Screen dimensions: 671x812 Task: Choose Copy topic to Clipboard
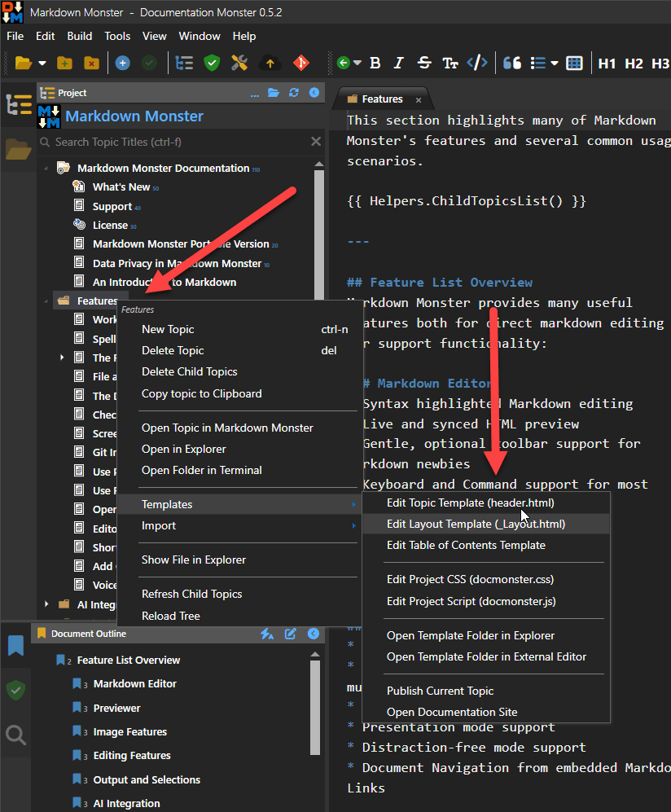tap(241, 393)
